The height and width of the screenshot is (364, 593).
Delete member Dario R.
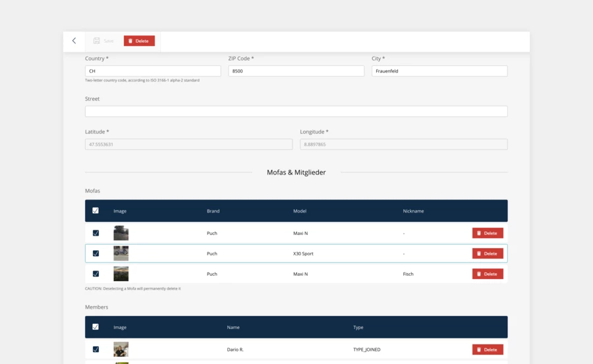(488, 350)
